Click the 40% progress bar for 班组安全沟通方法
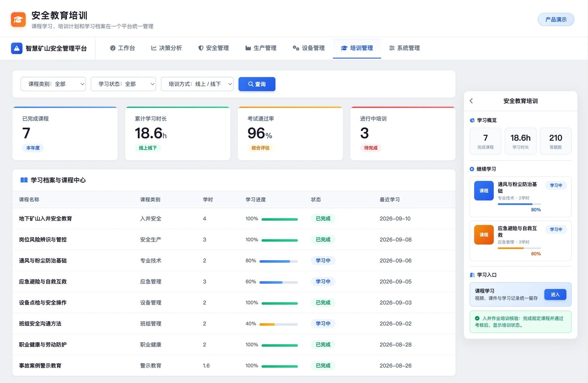The height and width of the screenshot is (383, 588). tap(279, 324)
